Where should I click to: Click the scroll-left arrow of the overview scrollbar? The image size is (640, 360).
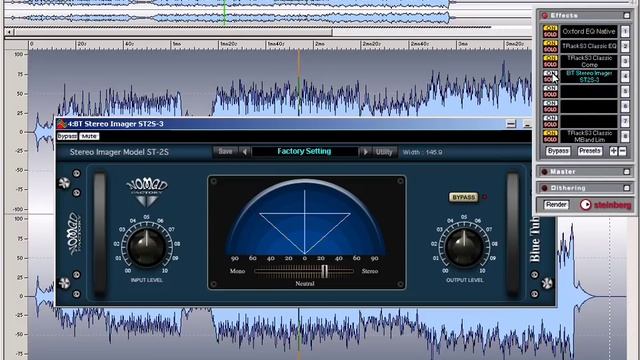point(9,31)
